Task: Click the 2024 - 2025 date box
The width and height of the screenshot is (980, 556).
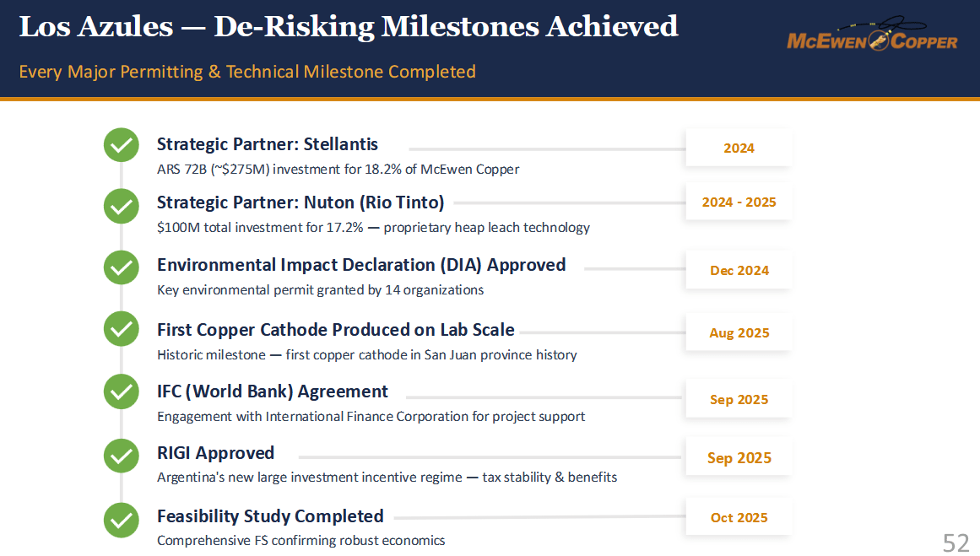Action: [739, 202]
